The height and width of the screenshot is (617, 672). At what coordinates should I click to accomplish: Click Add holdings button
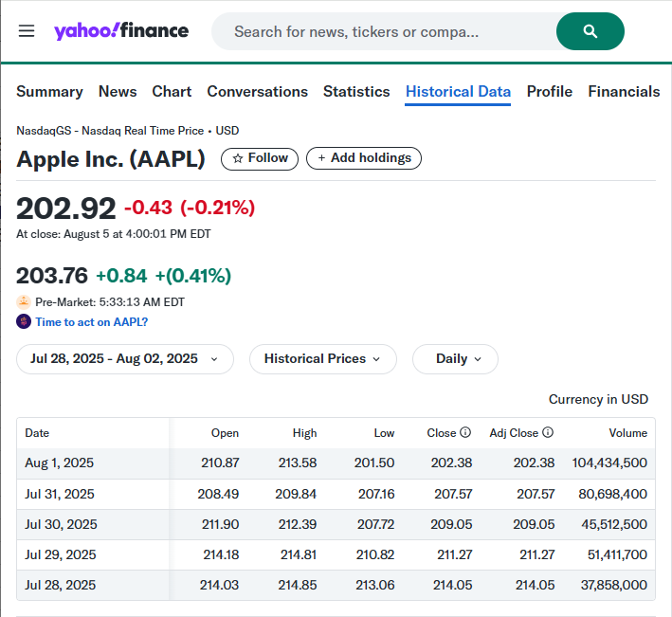(364, 158)
